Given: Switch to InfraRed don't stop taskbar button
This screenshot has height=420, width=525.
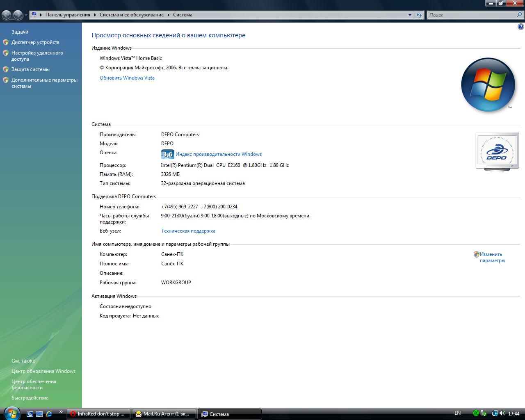Looking at the screenshot, I should point(98,414).
